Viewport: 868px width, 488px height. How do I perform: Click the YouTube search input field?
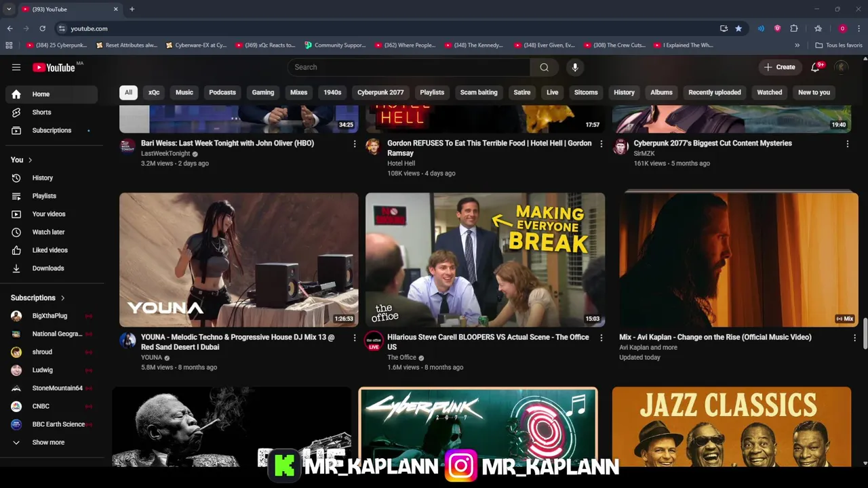coord(409,67)
